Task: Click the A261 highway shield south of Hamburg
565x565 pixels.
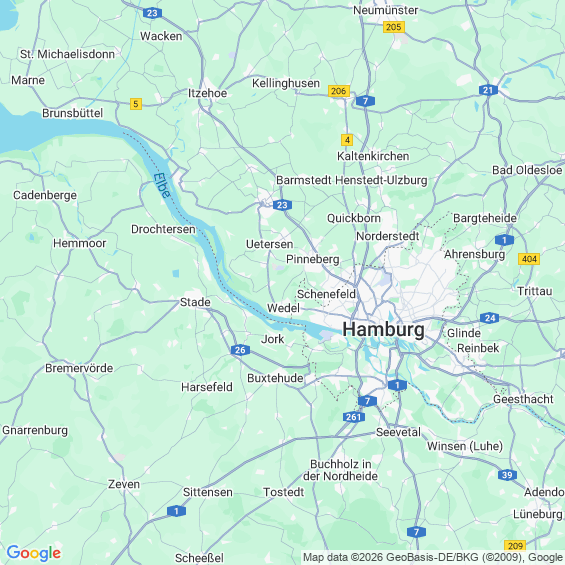Action: (x=353, y=417)
